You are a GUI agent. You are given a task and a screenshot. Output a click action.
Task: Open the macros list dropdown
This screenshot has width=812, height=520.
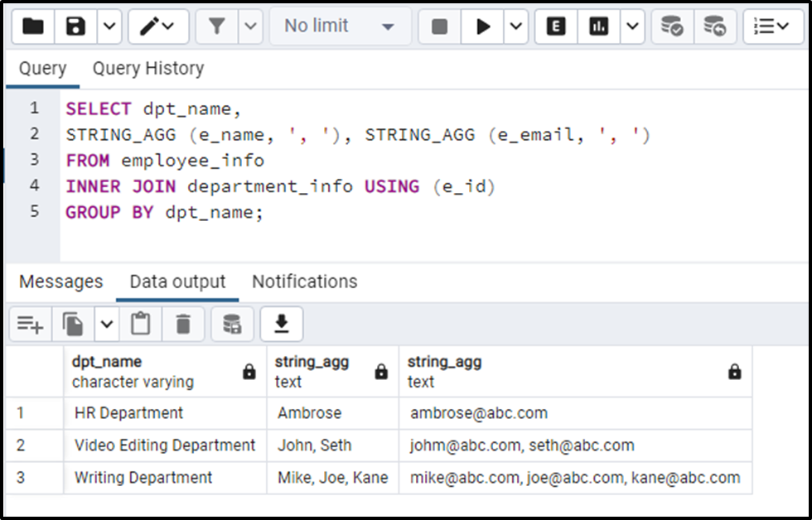tap(771, 26)
